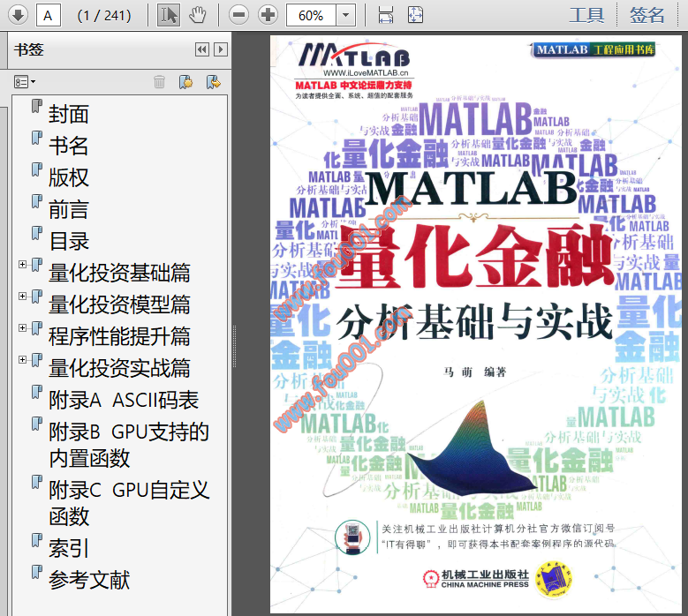Click www.iLoveMATLAB.cn text on the cover

pyautogui.click(x=366, y=72)
